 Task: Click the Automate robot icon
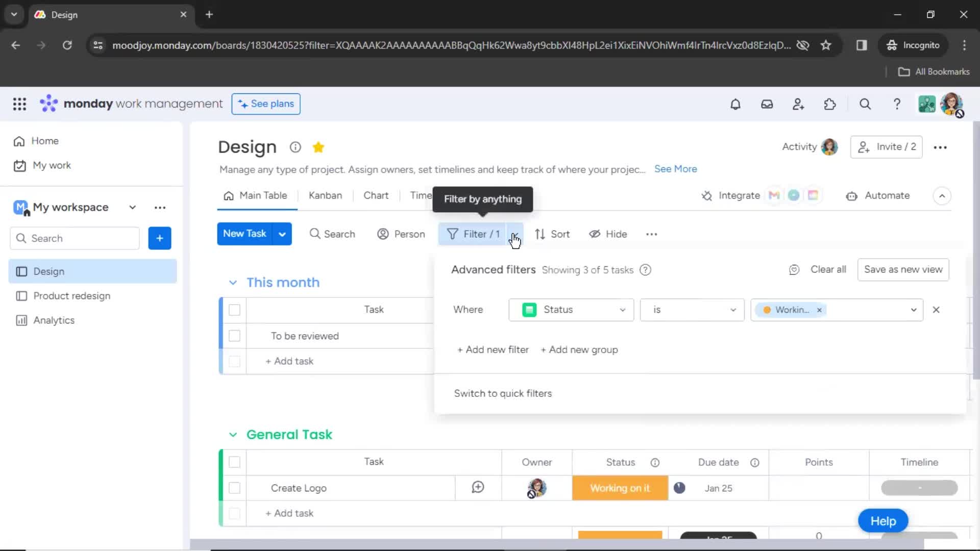851,196
